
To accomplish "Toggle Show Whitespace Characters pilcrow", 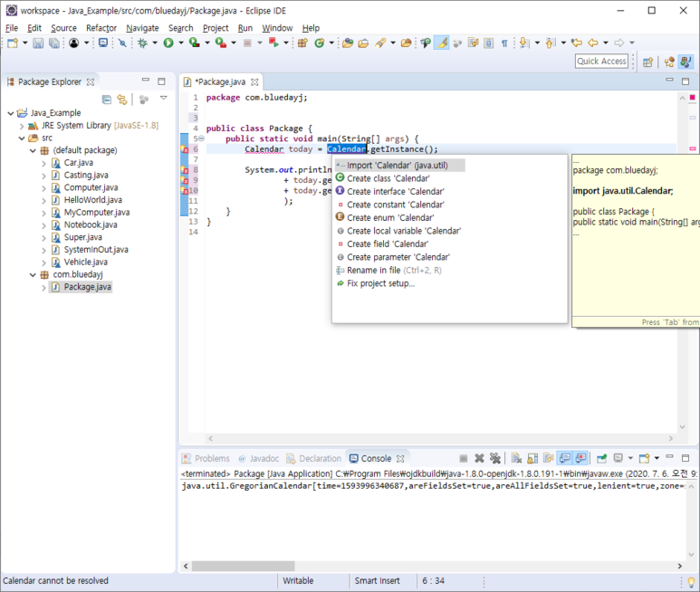I will coord(504,43).
